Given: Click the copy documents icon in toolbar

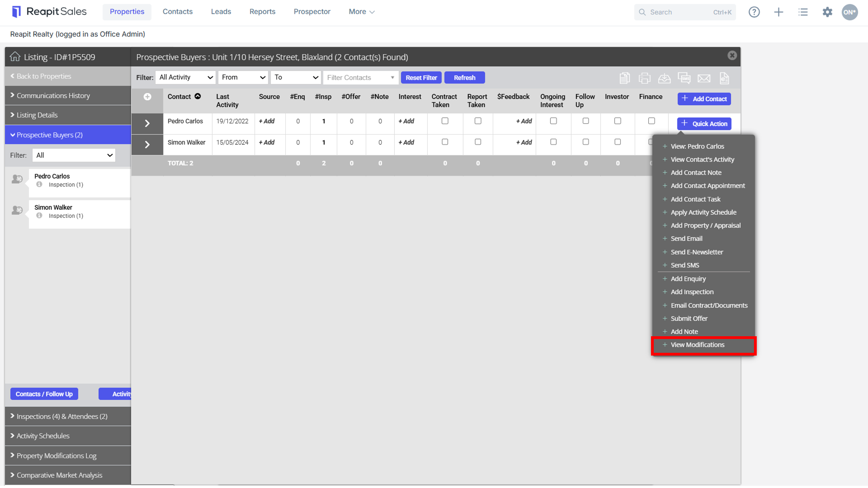Looking at the screenshot, I should pos(624,78).
